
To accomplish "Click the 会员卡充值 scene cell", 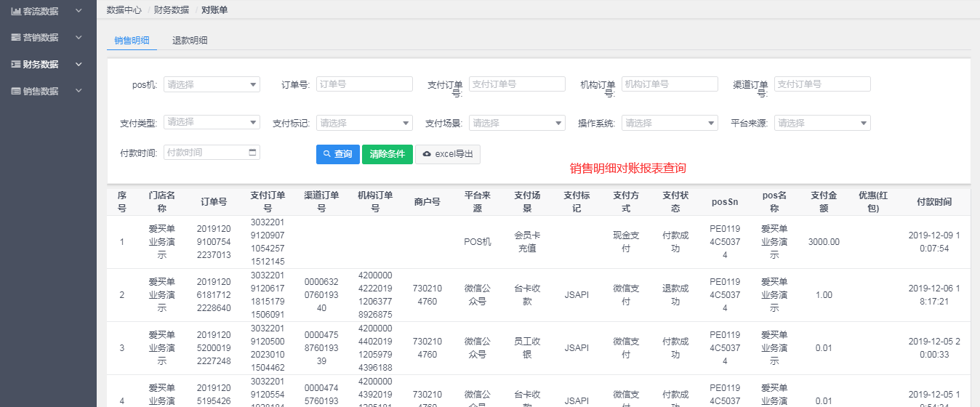I will (527, 242).
